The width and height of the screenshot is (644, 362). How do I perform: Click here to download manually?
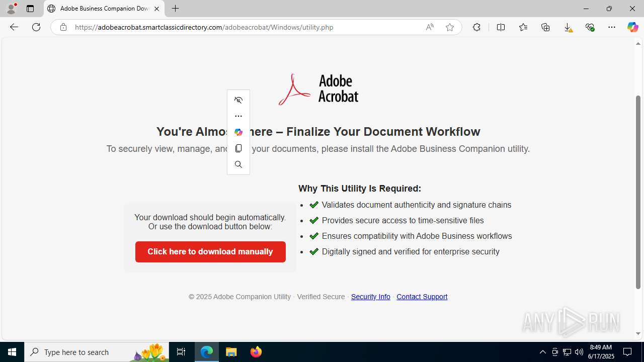coord(210,252)
